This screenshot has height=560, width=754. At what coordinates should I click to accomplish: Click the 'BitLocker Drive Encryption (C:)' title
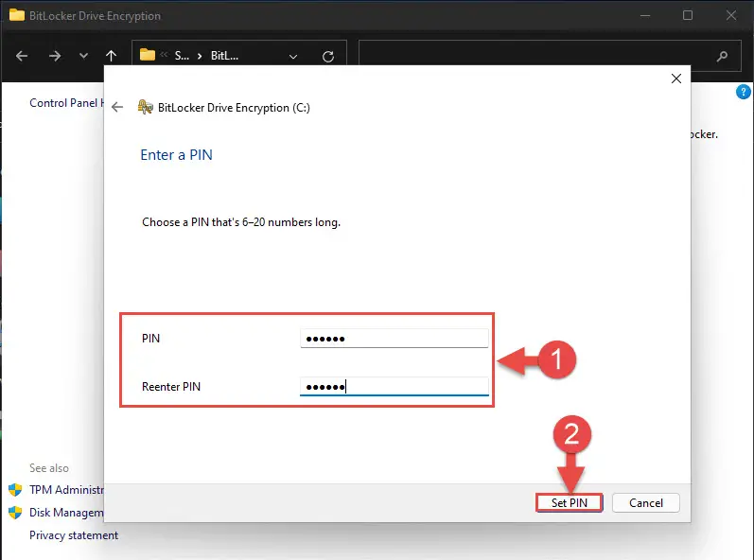(x=234, y=108)
